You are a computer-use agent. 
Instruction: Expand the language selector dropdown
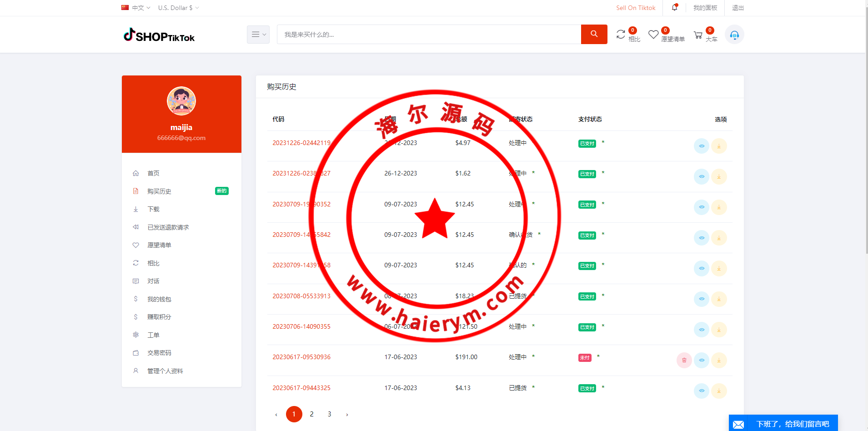pos(136,8)
